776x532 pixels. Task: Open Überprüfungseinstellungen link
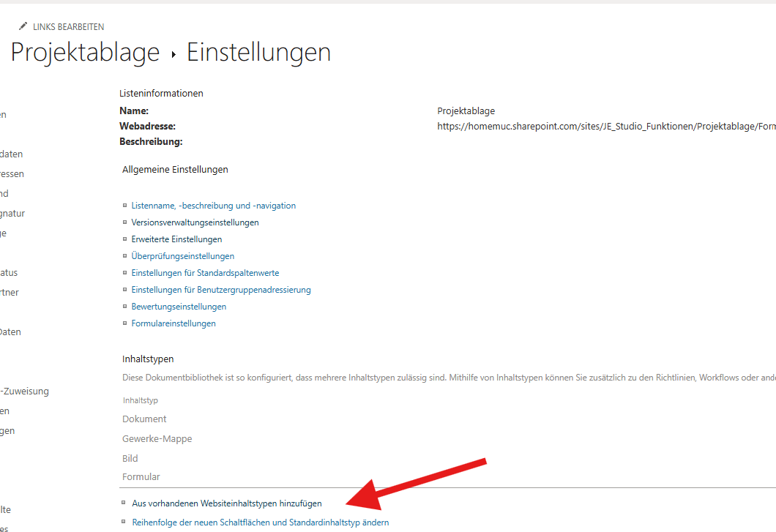[182, 256]
